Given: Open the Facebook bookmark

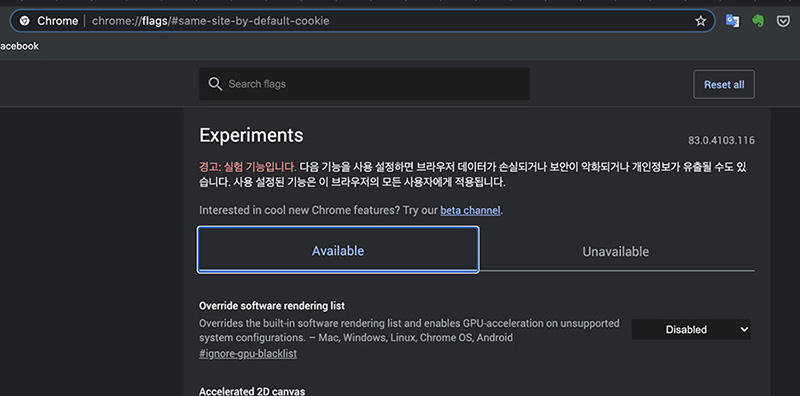Looking at the screenshot, I should point(19,46).
